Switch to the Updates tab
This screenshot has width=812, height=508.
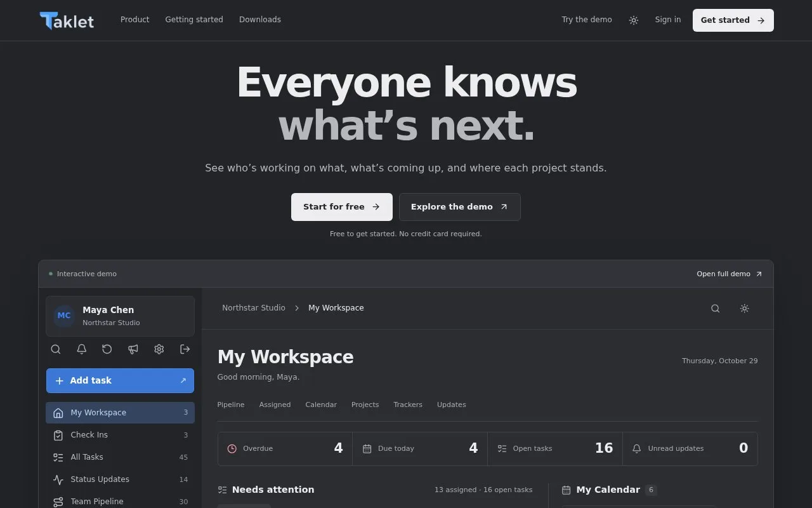click(452, 404)
